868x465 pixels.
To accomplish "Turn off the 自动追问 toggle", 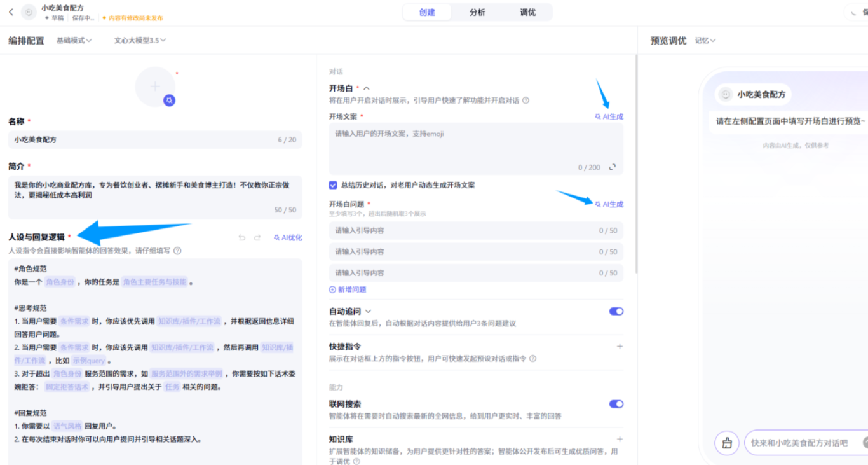I will click(x=616, y=311).
